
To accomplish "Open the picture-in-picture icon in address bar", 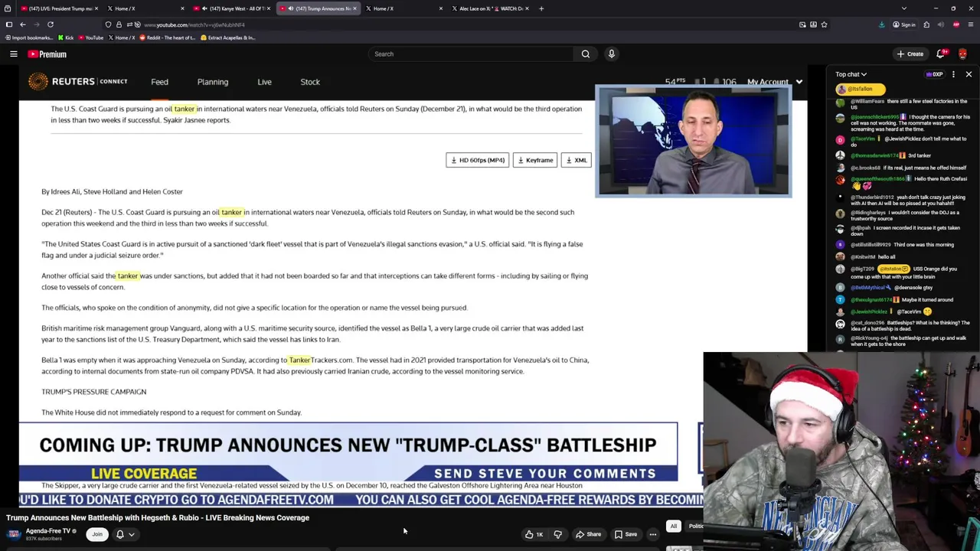I will click(x=802, y=24).
